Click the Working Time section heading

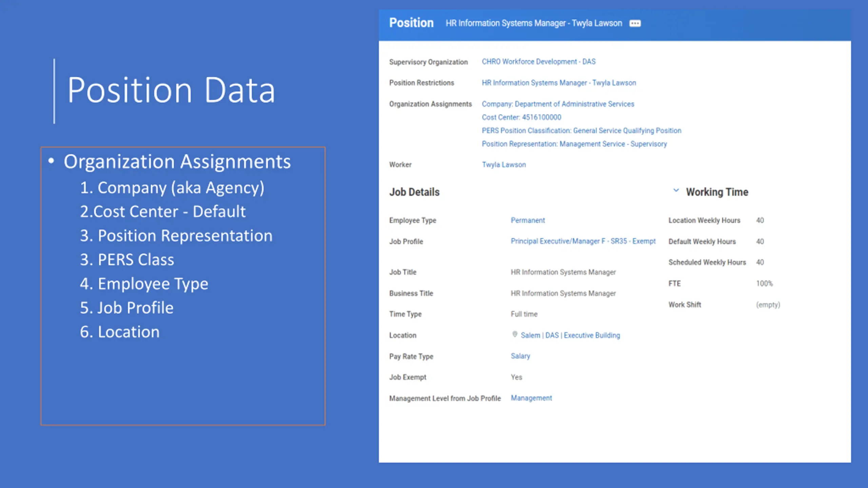click(717, 192)
